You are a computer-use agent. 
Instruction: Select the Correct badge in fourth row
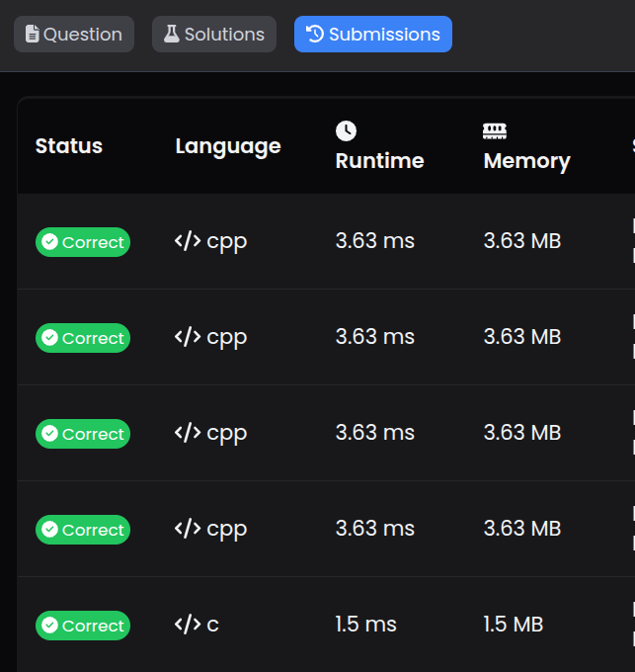[x=83, y=530]
